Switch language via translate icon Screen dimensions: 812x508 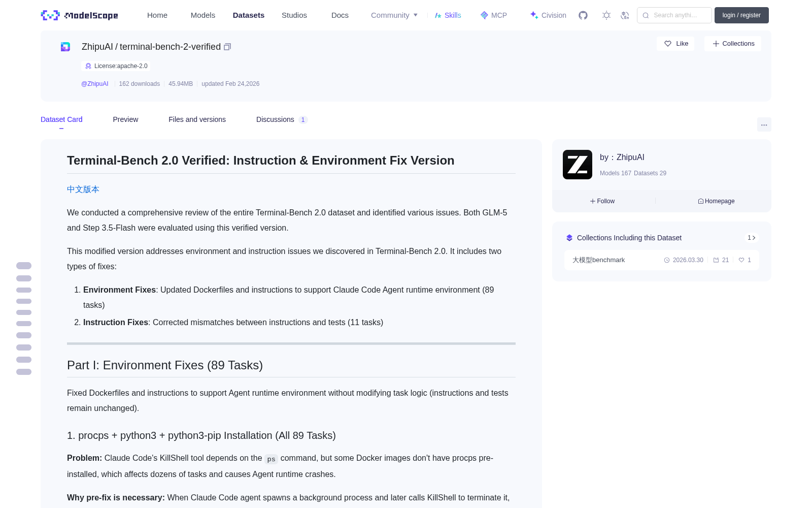(x=625, y=15)
